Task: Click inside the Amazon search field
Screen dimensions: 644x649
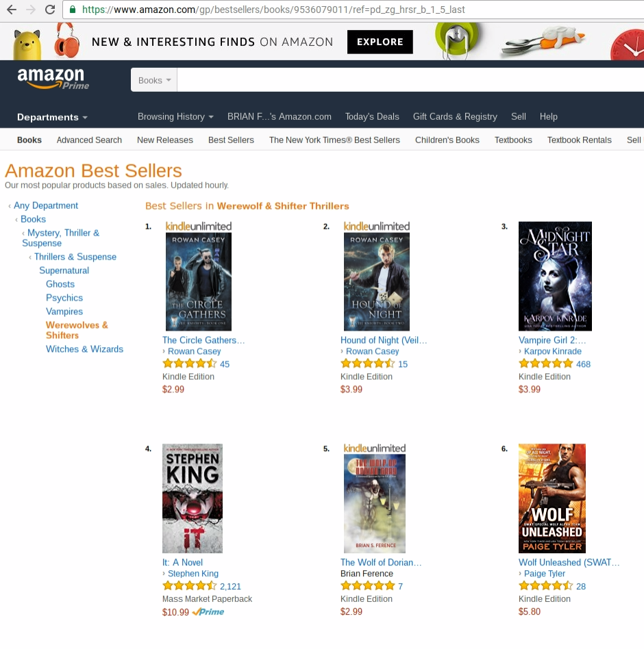Action: coord(410,80)
